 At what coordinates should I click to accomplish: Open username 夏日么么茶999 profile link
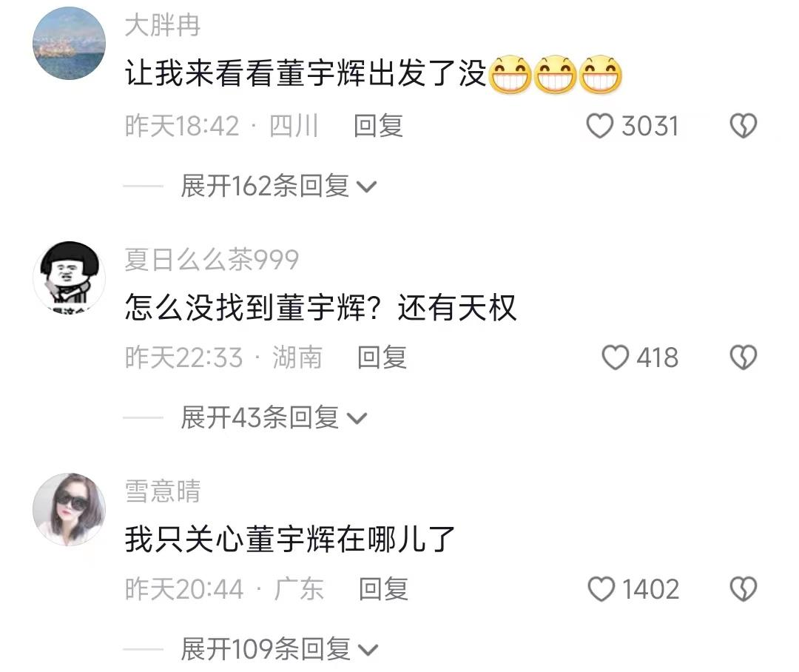point(212,259)
